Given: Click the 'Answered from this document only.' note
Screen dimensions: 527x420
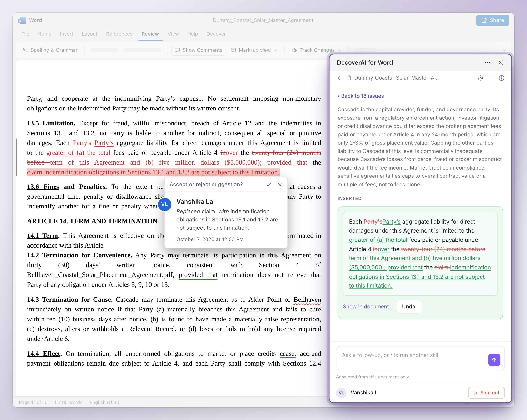Looking at the screenshot, I should coord(373,377).
